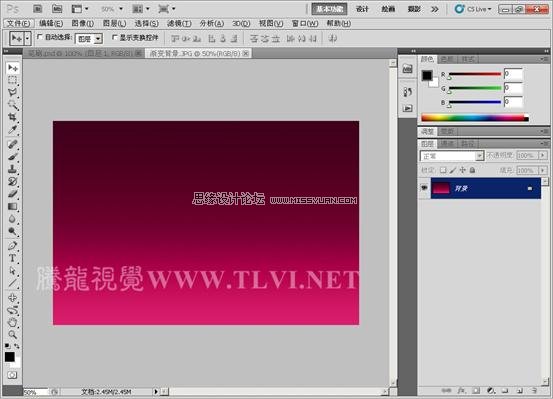Open Actions panel icon in dock

point(408,108)
